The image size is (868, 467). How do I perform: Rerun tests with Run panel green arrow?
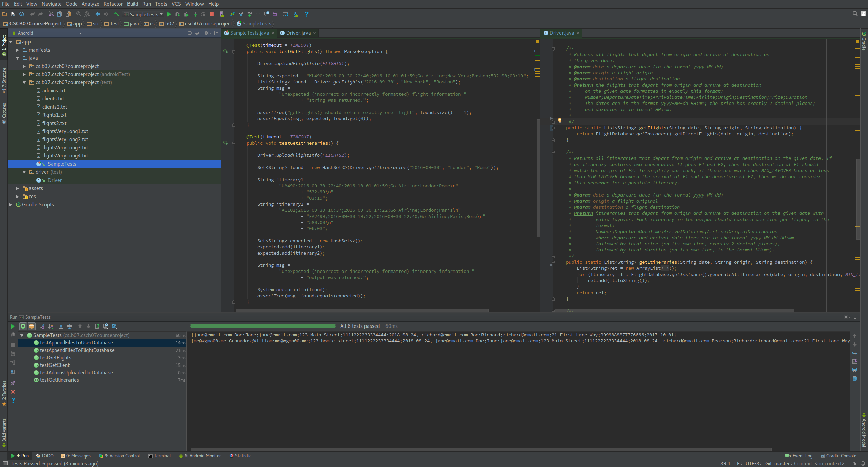tap(13, 326)
